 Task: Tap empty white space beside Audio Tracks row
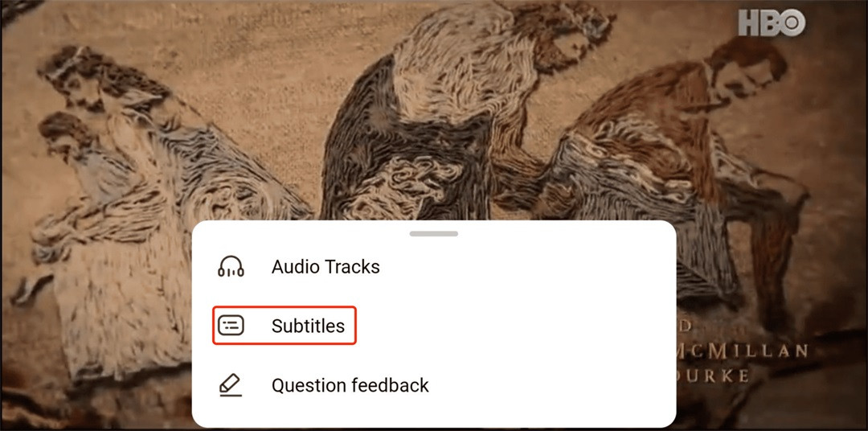click(x=526, y=266)
